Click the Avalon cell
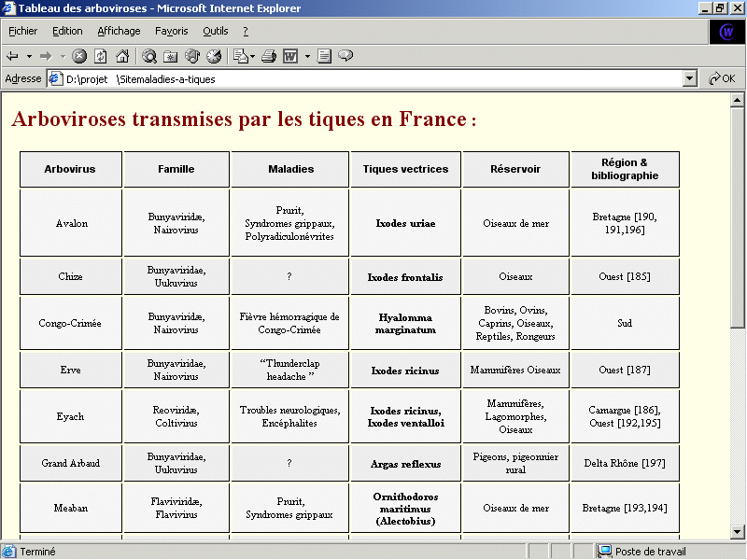 (71, 223)
